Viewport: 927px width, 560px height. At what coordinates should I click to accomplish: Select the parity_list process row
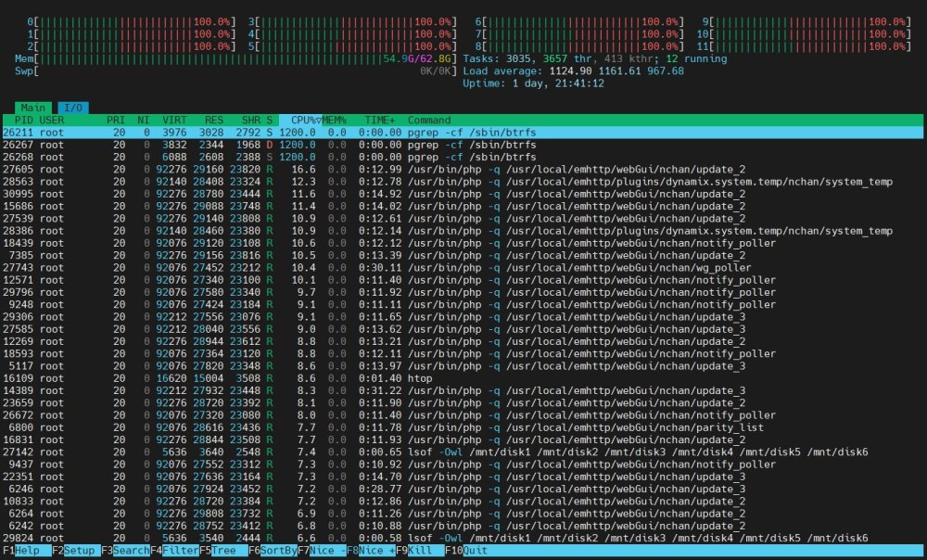(x=463, y=427)
